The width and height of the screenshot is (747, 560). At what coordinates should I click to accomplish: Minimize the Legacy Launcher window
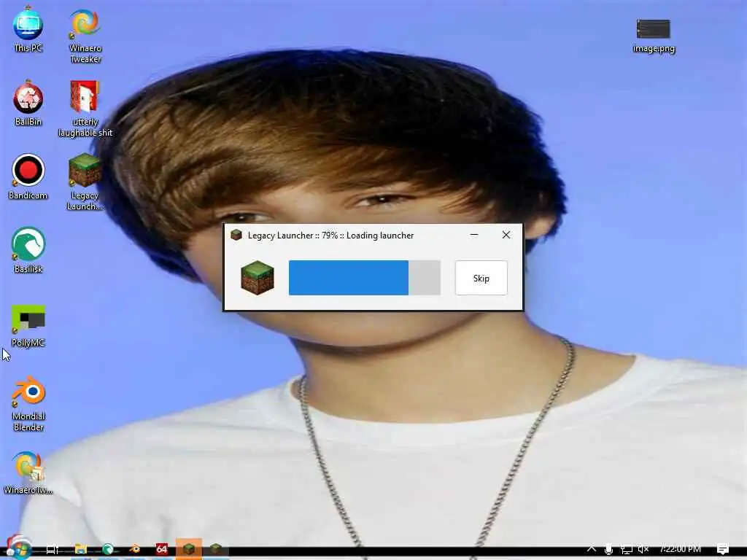click(x=474, y=235)
